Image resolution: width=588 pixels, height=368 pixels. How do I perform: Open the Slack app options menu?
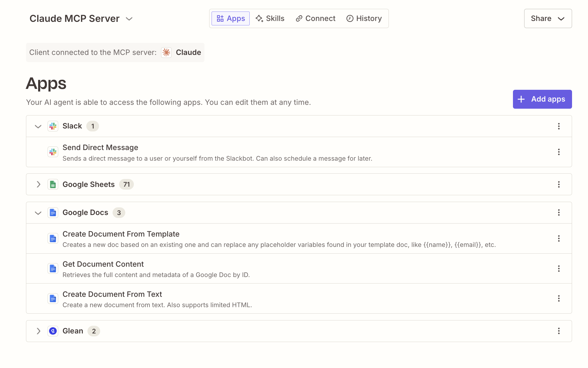click(558, 126)
